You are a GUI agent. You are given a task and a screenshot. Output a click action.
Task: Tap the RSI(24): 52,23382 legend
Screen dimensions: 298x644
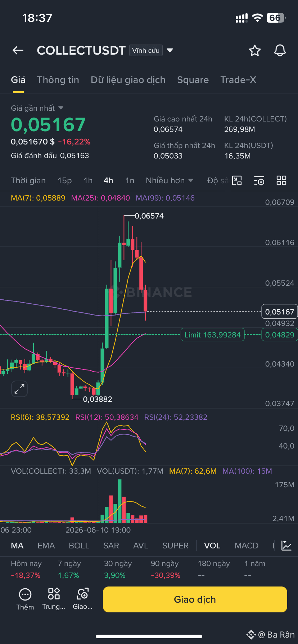click(176, 417)
